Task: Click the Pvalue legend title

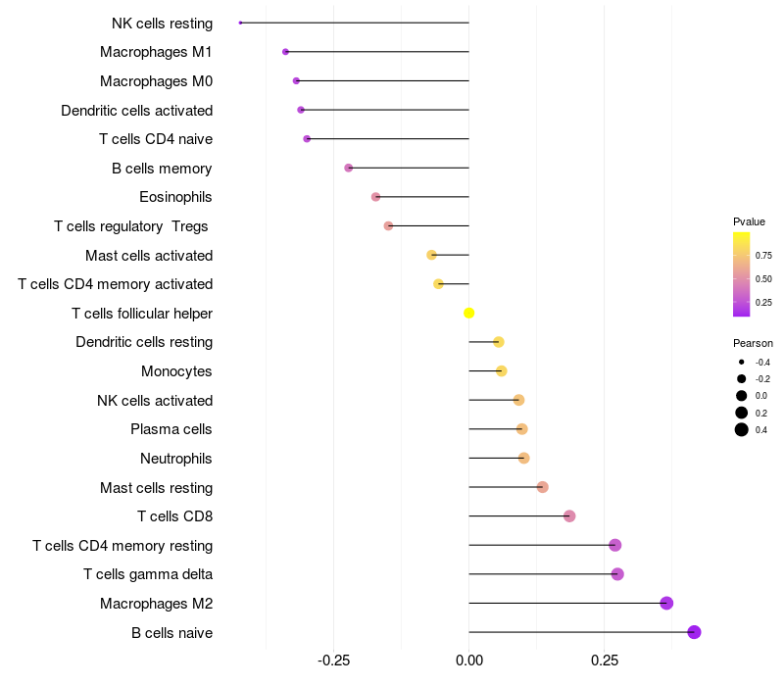Action: point(749,221)
